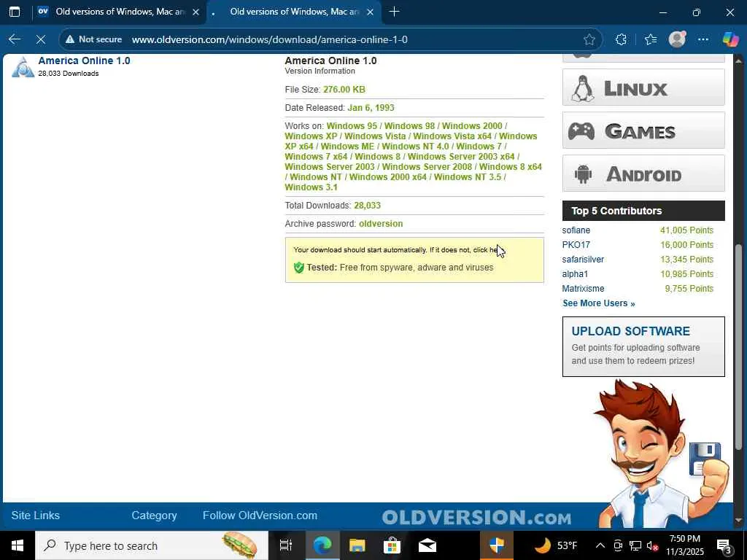The width and height of the screenshot is (747, 560).
Task: Stop loading the page with the X button
Action: click(41, 39)
